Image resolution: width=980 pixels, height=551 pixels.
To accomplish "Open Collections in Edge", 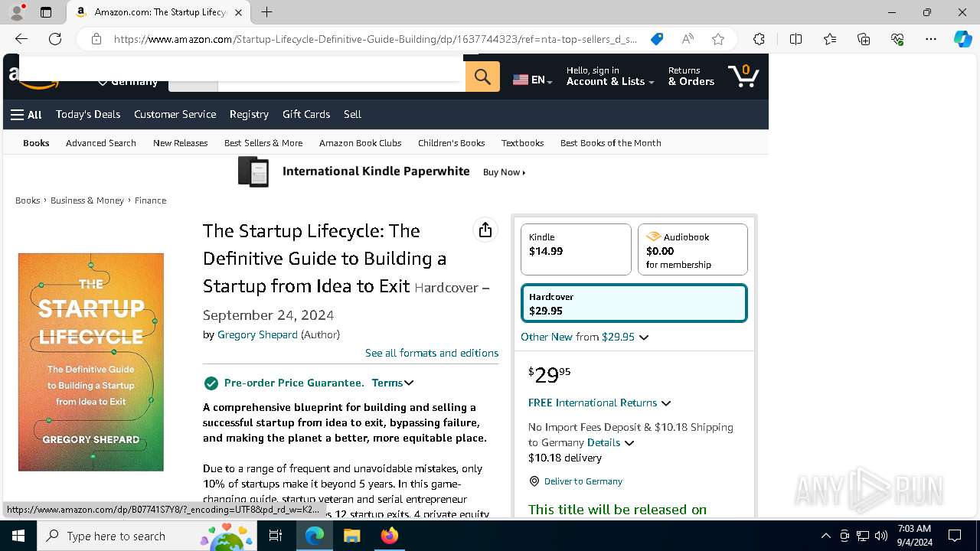I will (x=864, y=39).
